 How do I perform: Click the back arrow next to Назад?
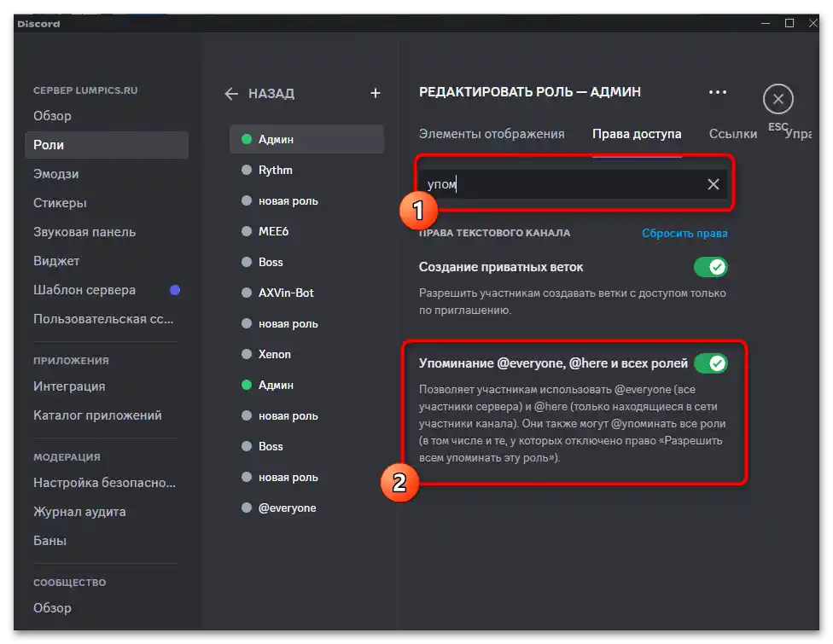pyautogui.click(x=231, y=94)
